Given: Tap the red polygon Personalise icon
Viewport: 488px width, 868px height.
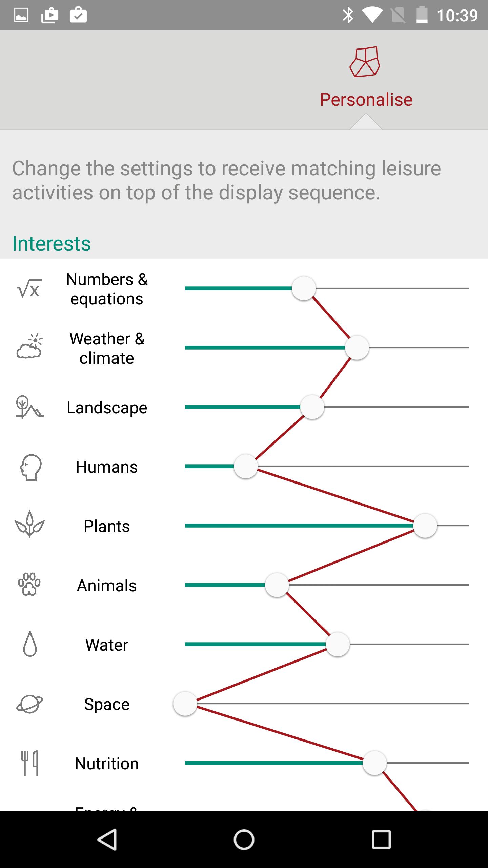Looking at the screenshot, I should [x=365, y=62].
